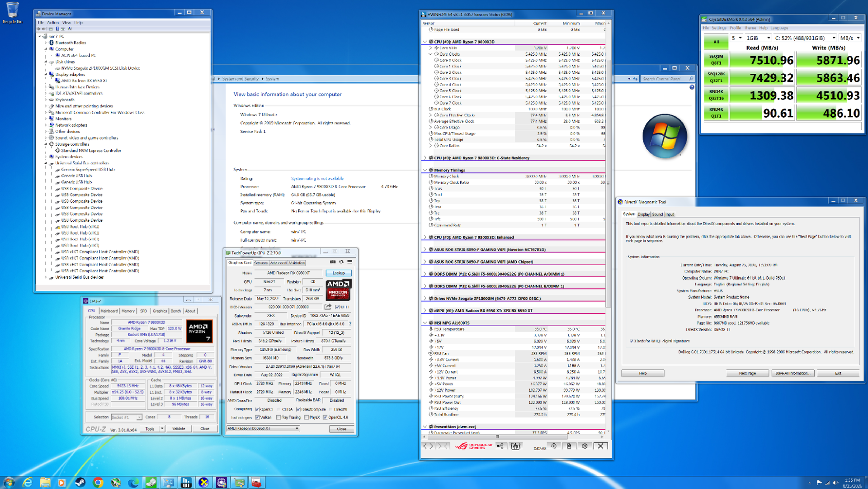Click HWiNFO flame chip icon
868x489 pixels.
tap(515, 446)
